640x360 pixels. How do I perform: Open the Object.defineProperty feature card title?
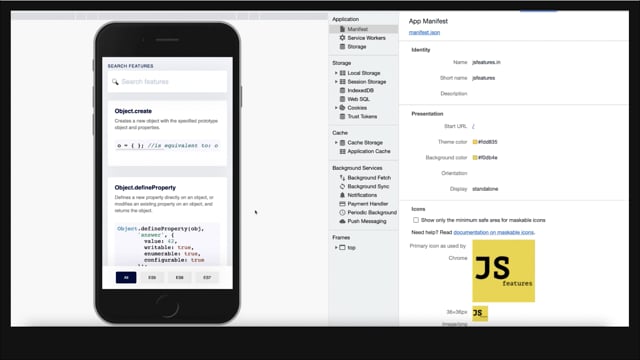145,188
